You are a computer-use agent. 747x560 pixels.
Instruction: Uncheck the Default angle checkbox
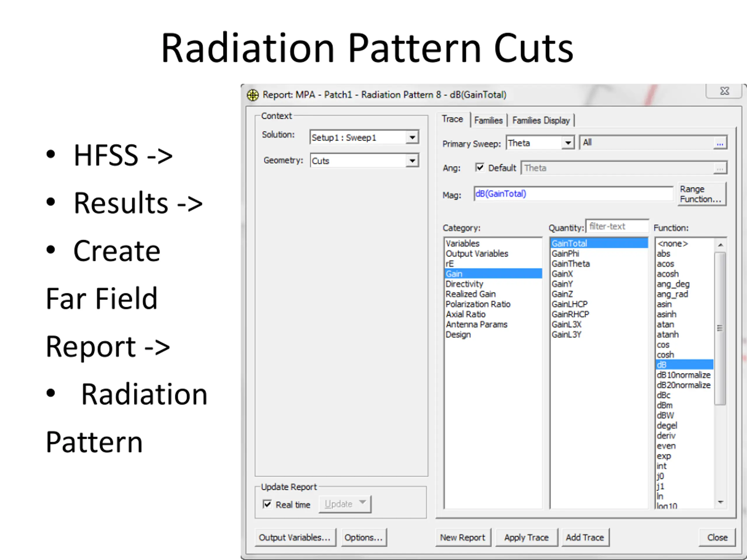coord(479,167)
